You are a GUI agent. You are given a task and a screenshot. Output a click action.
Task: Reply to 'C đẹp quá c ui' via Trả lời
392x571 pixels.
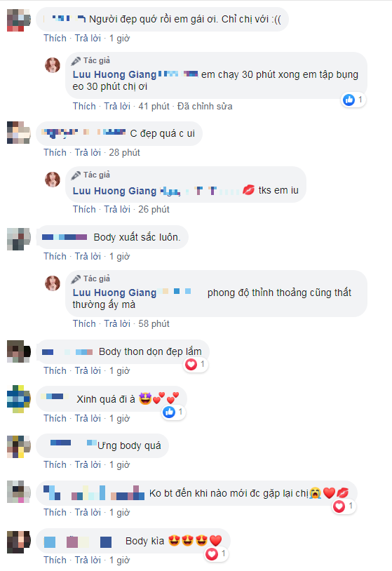(88, 153)
